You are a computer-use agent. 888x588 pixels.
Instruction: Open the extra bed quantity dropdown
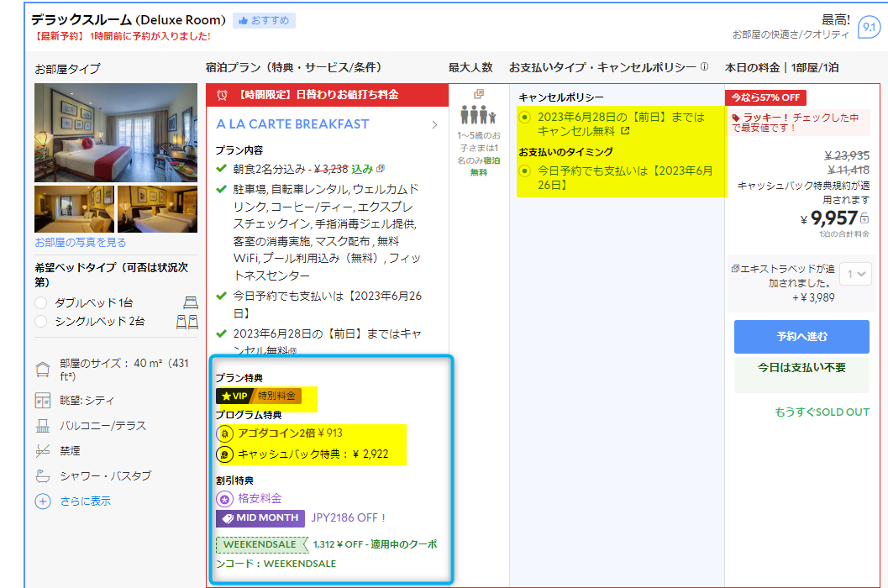click(859, 274)
